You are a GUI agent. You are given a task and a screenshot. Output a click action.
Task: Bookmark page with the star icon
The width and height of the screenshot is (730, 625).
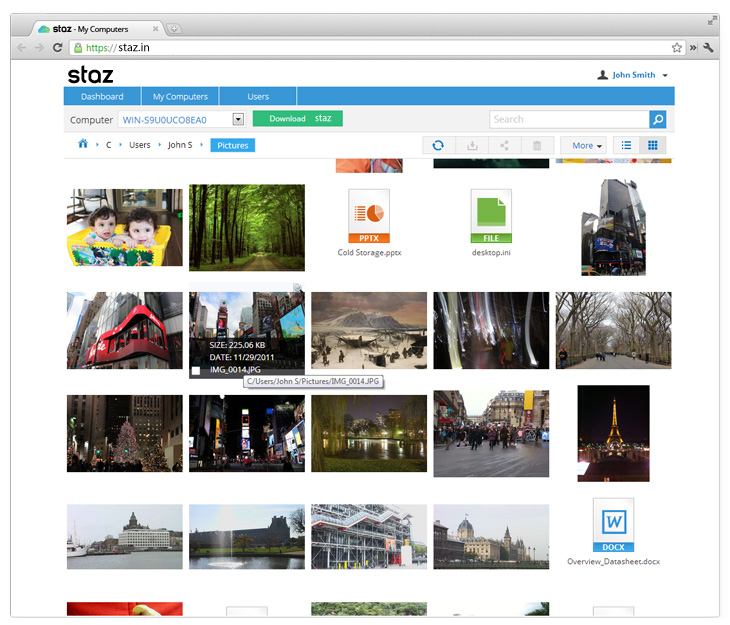[677, 47]
